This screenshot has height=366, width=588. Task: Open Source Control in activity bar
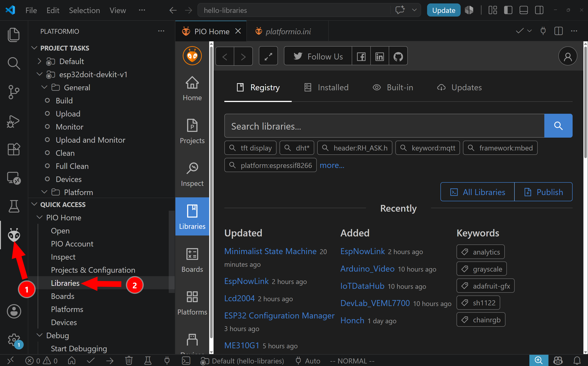[14, 92]
